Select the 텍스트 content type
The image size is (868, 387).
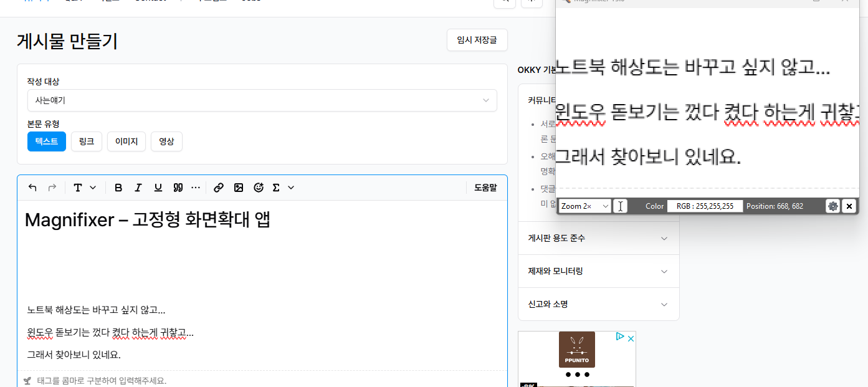(47, 141)
